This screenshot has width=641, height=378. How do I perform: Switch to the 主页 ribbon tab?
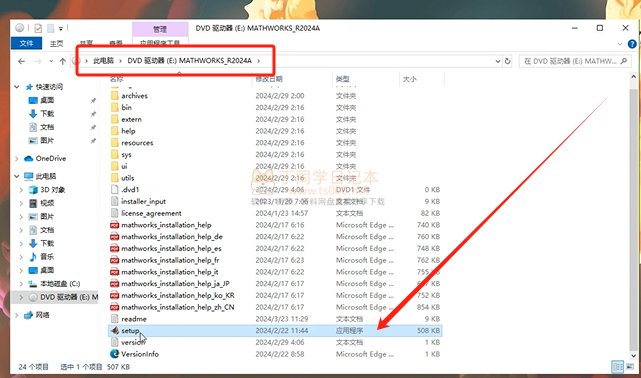(x=56, y=43)
